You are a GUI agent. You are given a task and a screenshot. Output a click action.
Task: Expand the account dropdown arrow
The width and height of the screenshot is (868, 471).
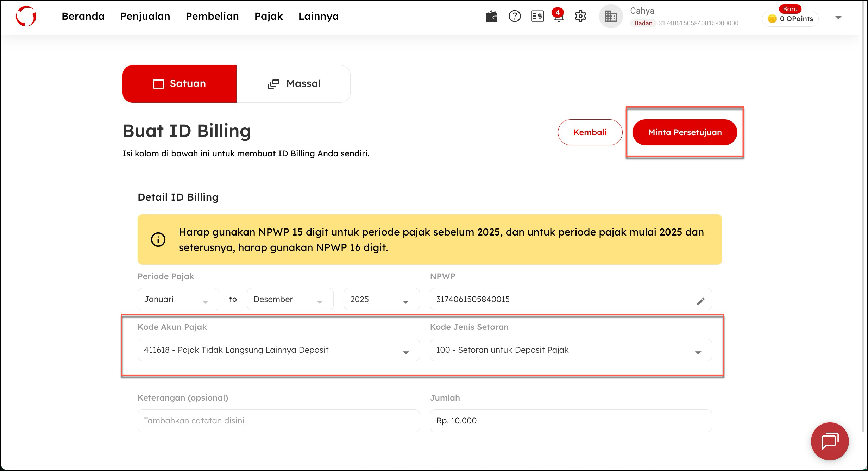838,18
